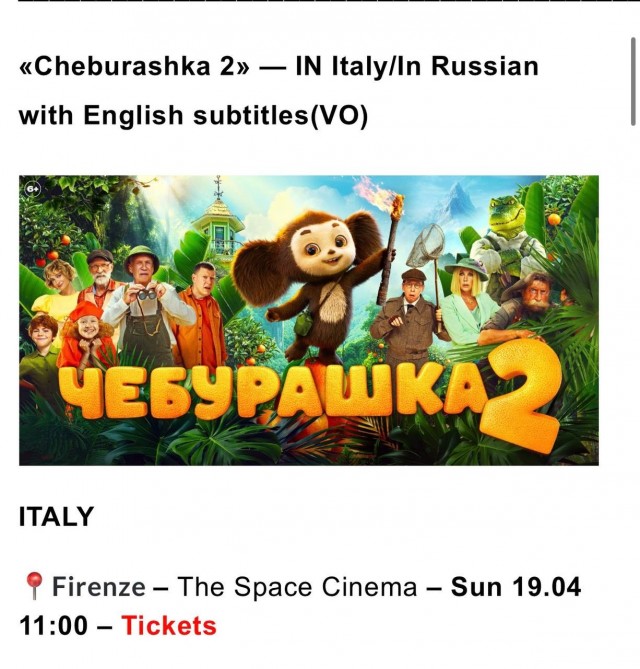640x669 pixels.
Task: Click the vertical scrollbar thumb
Action: pyautogui.click(x=634, y=80)
